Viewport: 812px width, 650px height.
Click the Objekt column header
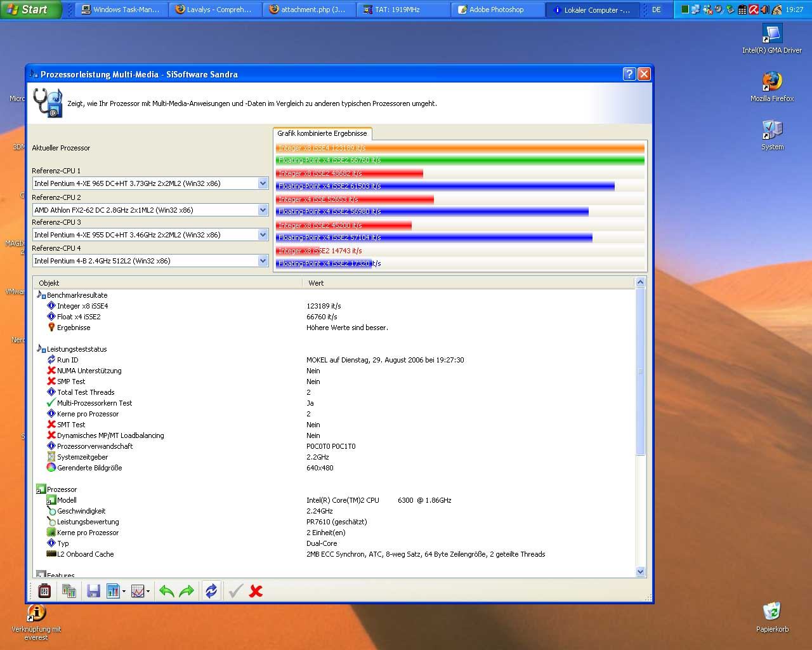click(x=167, y=283)
